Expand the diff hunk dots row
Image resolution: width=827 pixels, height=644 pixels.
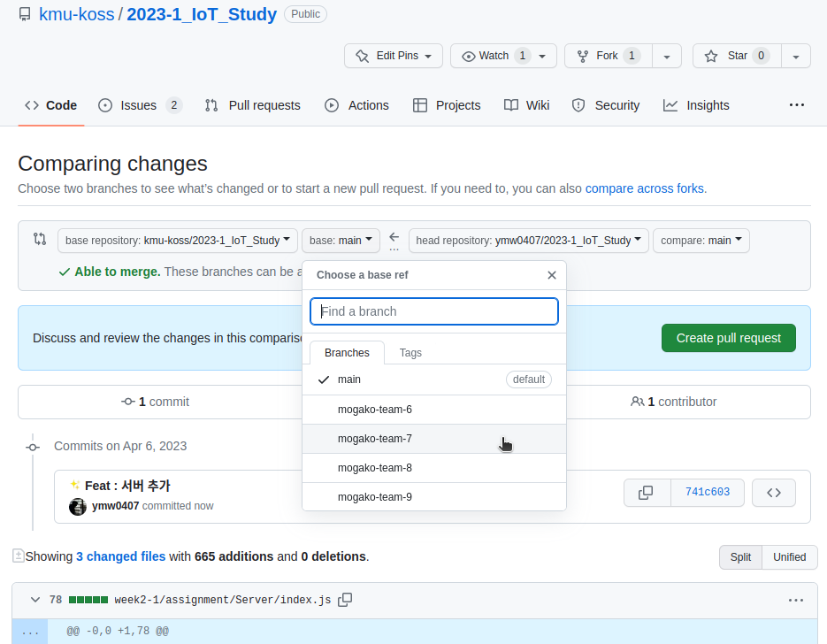pos(30,632)
